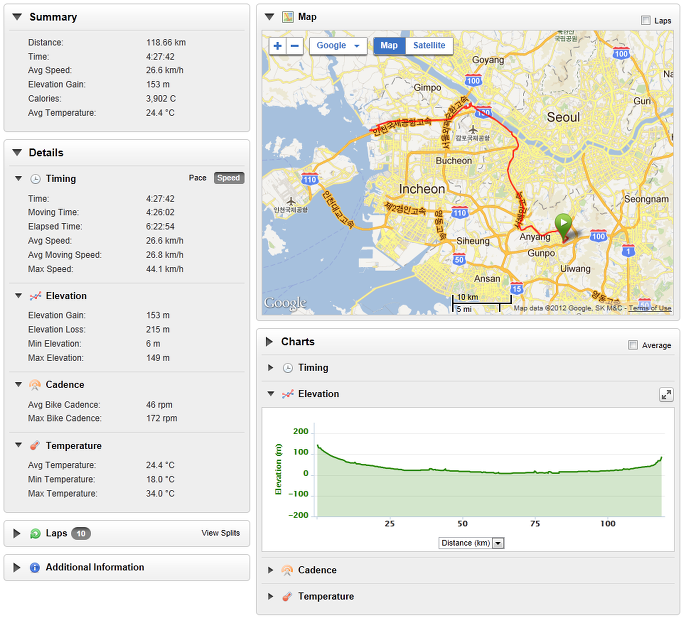Click the elevation chart plot area
The height and width of the screenshot is (623, 686).
point(490,472)
